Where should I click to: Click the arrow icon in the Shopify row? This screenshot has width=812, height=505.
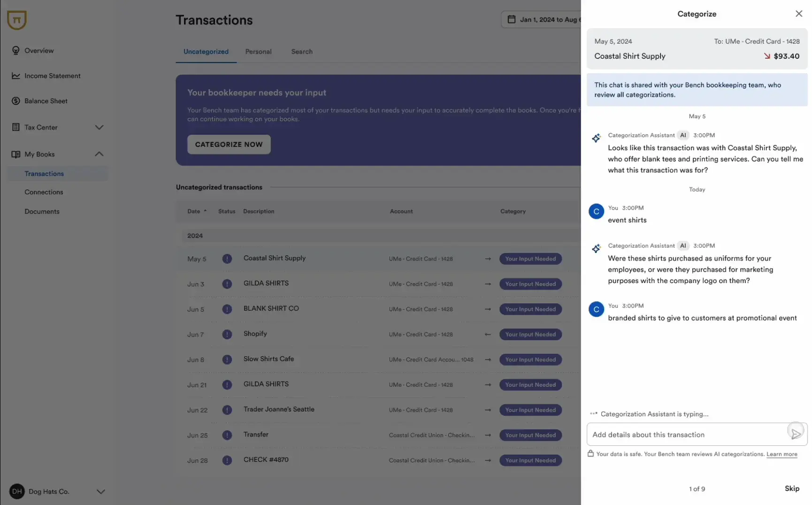488,334
